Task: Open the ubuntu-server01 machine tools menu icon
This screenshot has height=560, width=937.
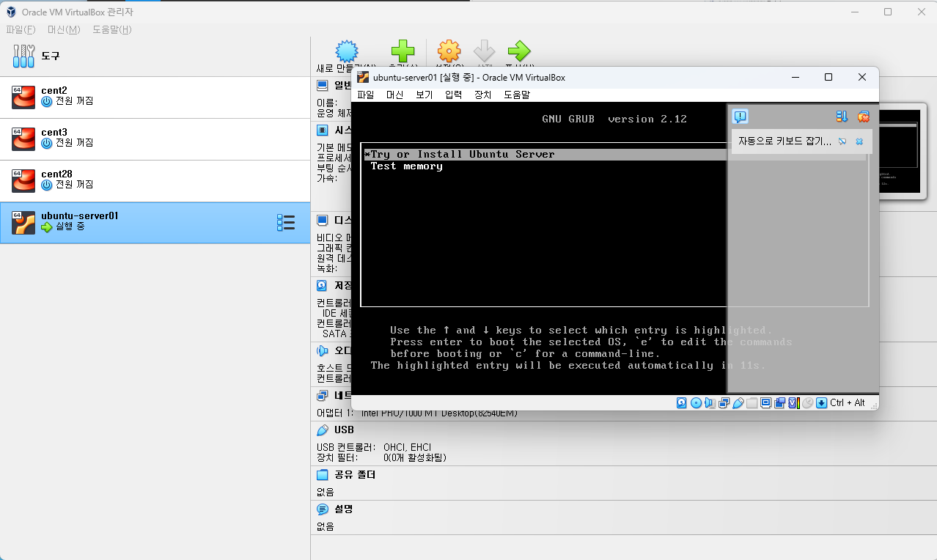Action: tap(286, 223)
